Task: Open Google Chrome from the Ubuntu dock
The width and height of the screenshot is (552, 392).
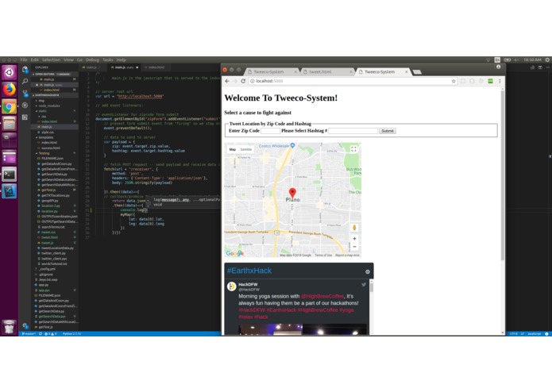Action: pos(10,106)
